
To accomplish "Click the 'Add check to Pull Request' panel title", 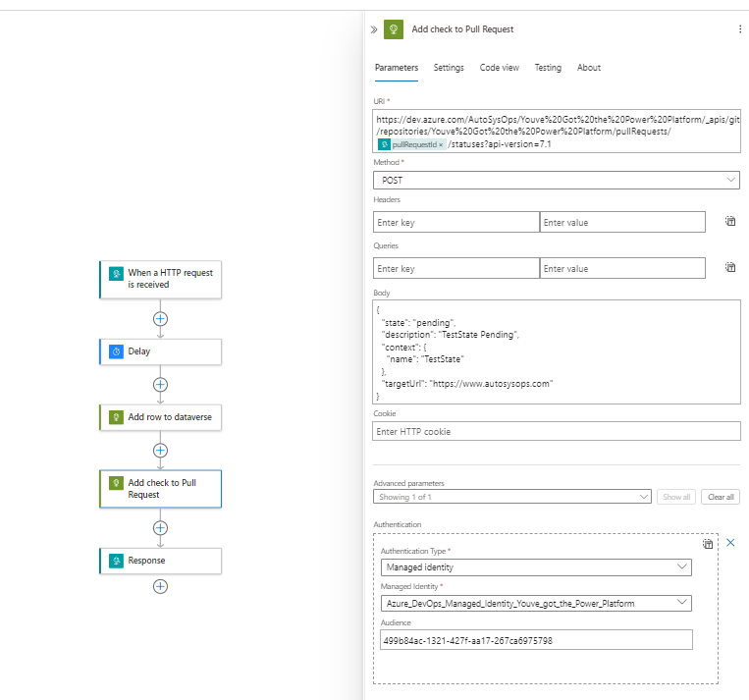I will click(x=462, y=29).
